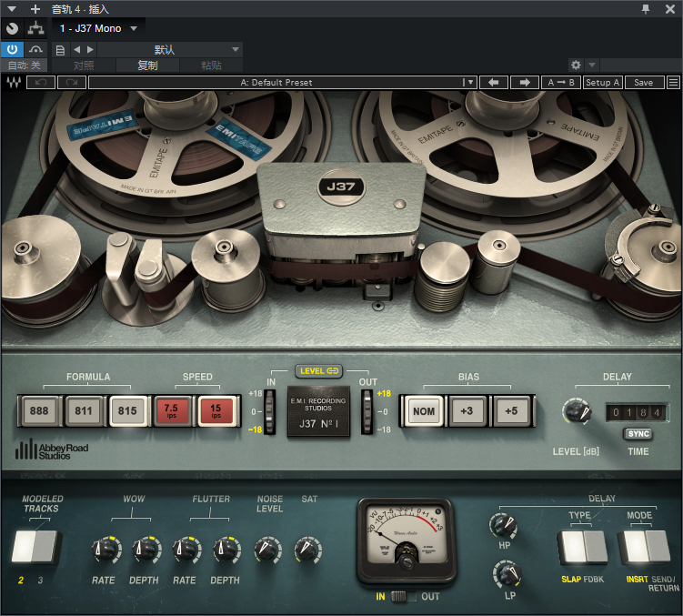Go to next preset with right triangle
This screenshot has width=683, height=616.
tap(90, 50)
